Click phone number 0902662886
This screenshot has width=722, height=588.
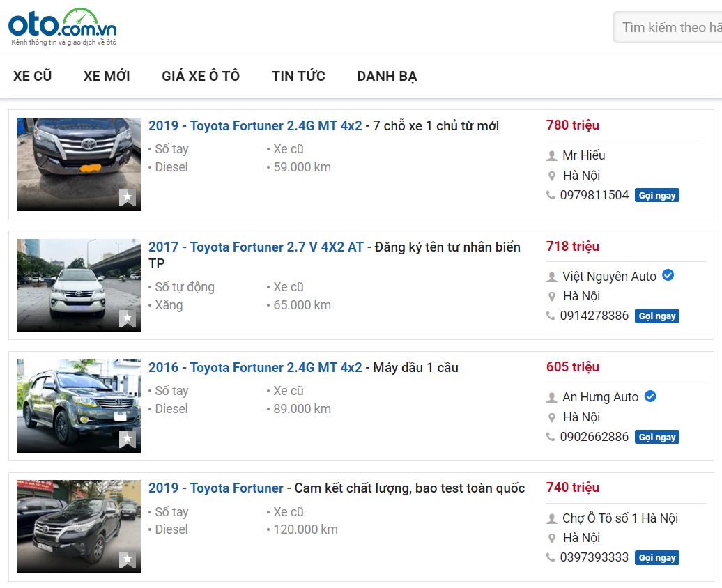click(x=594, y=437)
